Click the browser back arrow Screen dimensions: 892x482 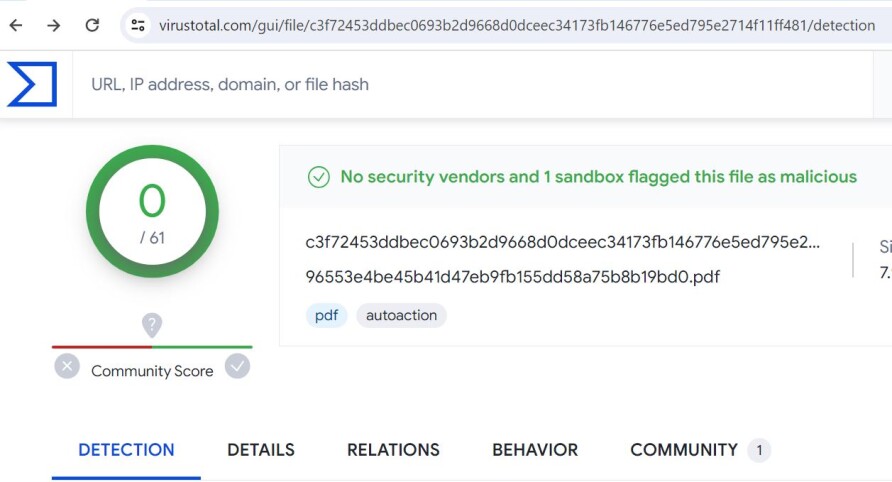click(x=16, y=25)
